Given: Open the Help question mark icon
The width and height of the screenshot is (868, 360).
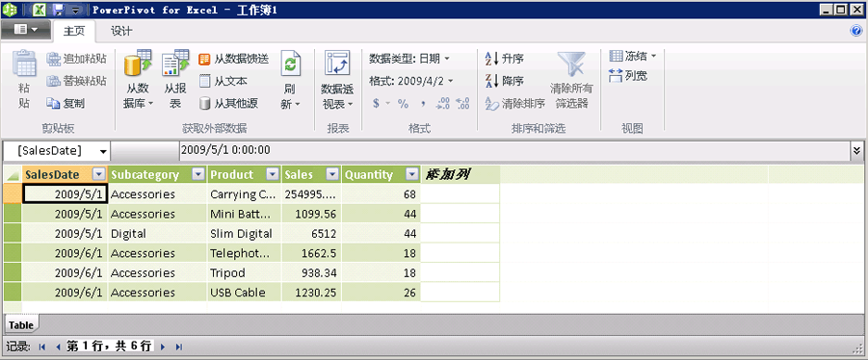Looking at the screenshot, I should click(857, 31).
